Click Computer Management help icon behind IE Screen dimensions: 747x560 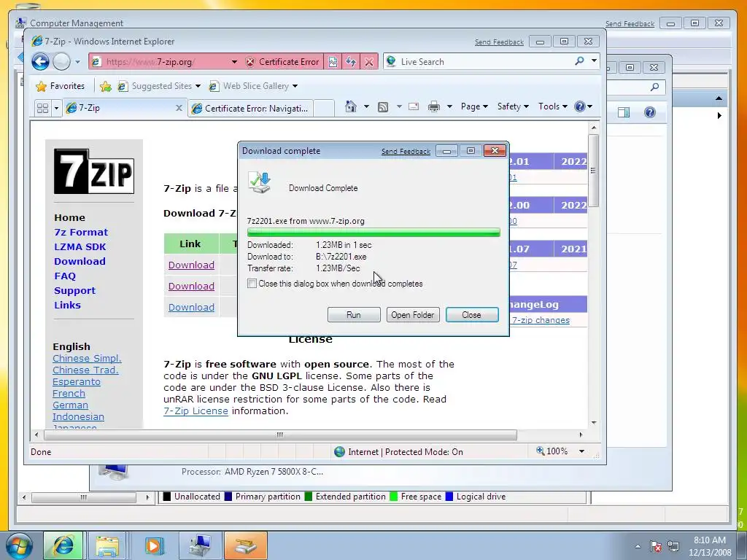pyautogui.click(x=650, y=112)
